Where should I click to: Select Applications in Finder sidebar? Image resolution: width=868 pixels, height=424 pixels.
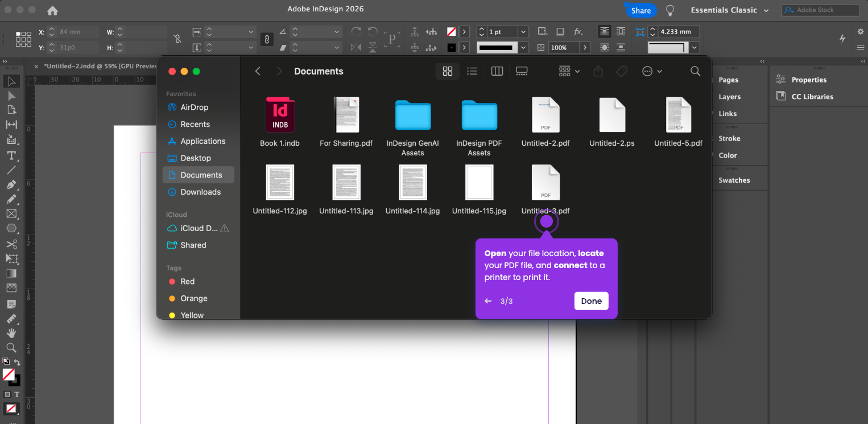tap(198, 141)
